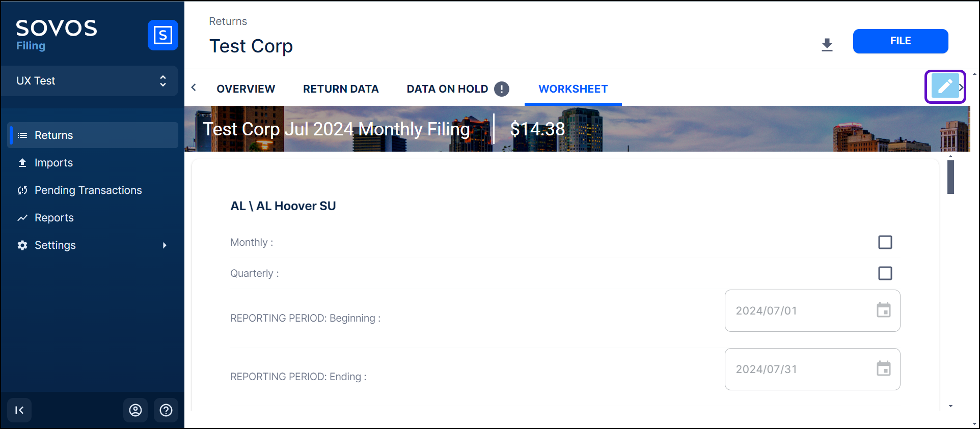Open the Sovos S product switcher icon
980x429 pixels.
[162, 35]
